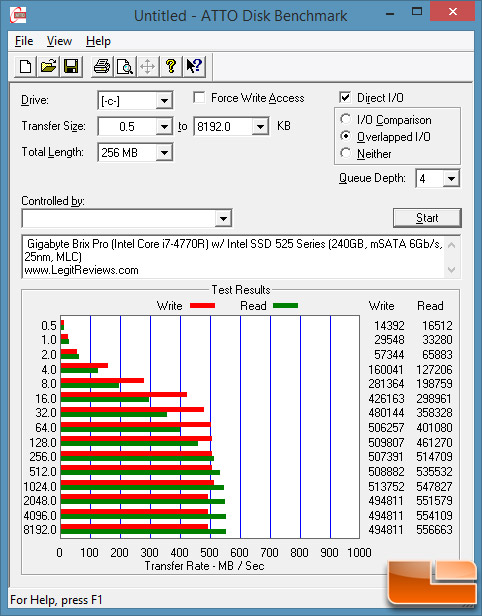Screen dimensions: 482x616
Task: Close the ATTO Disk Benchmark window
Action: pos(453,12)
